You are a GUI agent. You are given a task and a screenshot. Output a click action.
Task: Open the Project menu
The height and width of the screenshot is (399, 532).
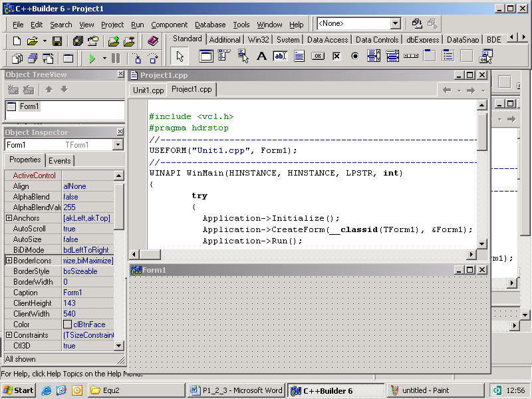(x=112, y=25)
